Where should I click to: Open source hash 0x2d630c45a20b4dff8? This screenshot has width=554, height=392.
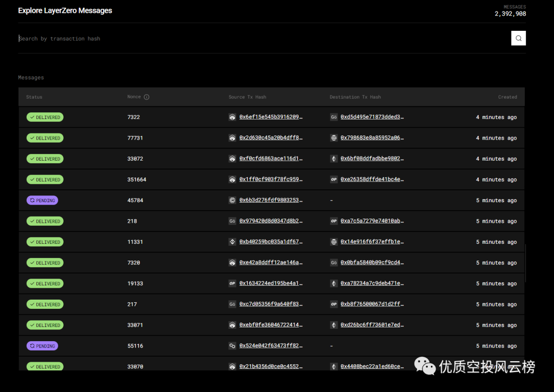click(271, 138)
